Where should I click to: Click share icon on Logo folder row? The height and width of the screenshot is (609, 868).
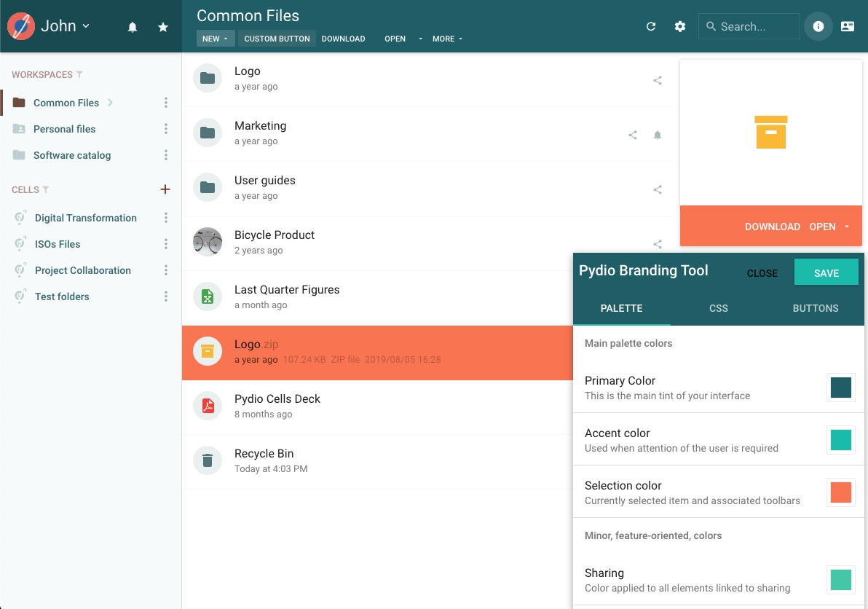(x=658, y=81)
